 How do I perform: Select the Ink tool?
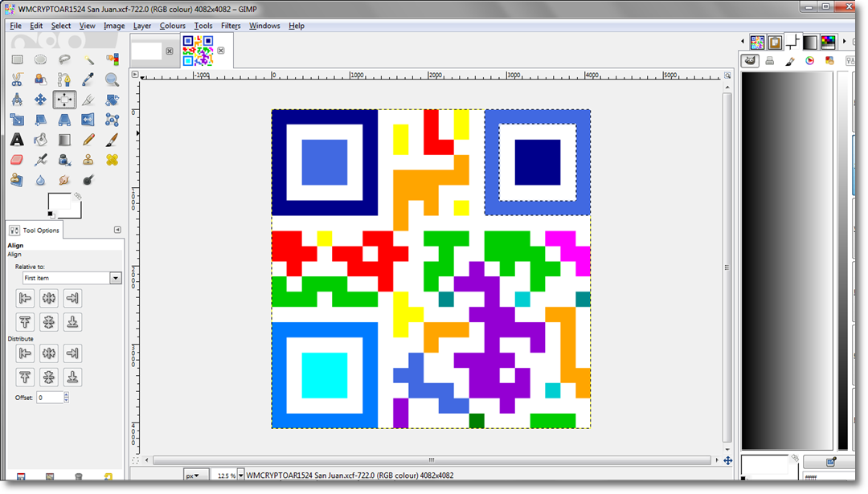pos(64,160)
